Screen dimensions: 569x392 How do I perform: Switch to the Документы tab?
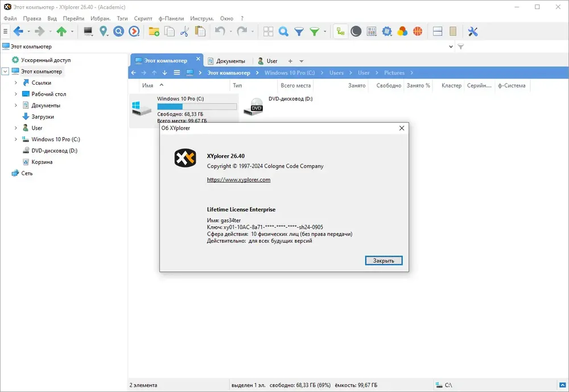[227, 61]
